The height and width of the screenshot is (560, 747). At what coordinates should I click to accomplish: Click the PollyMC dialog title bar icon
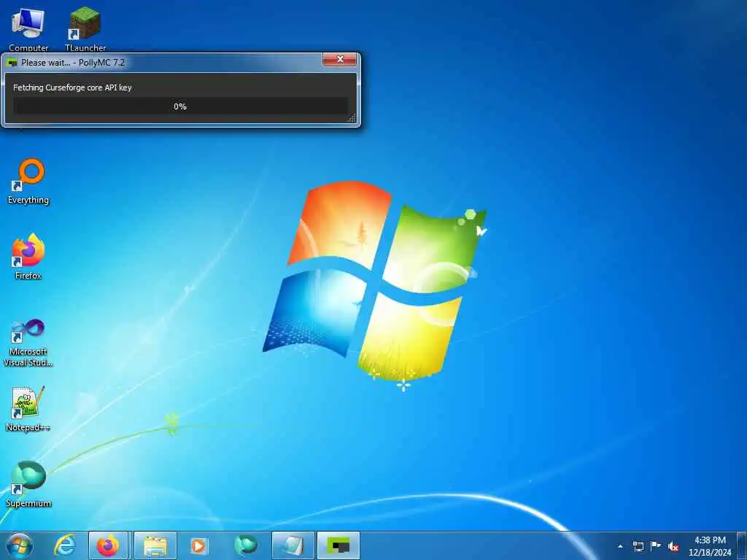12,63
